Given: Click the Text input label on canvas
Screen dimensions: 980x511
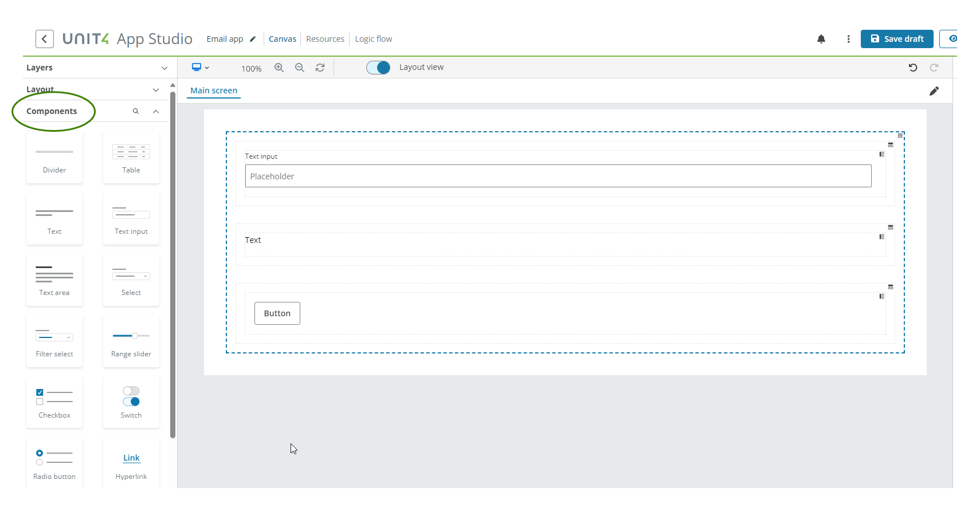Looking at the screenshot, I should 261,156.
